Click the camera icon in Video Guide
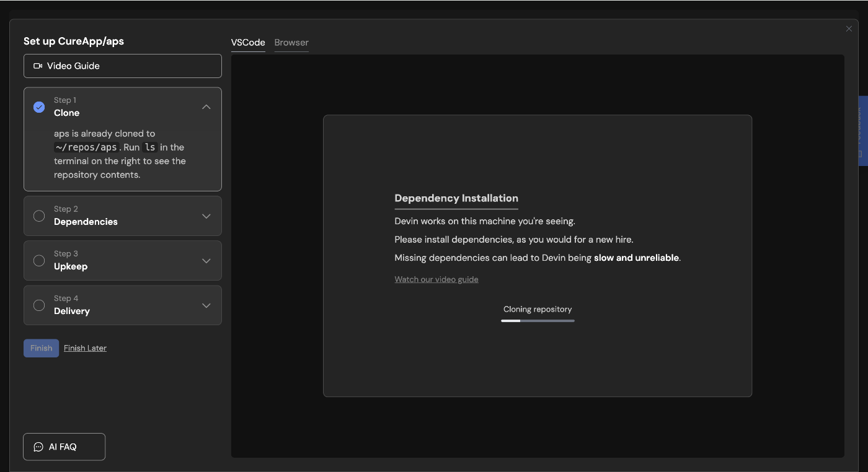This screenshot has width=868, height=472. (x=38, y=66)
